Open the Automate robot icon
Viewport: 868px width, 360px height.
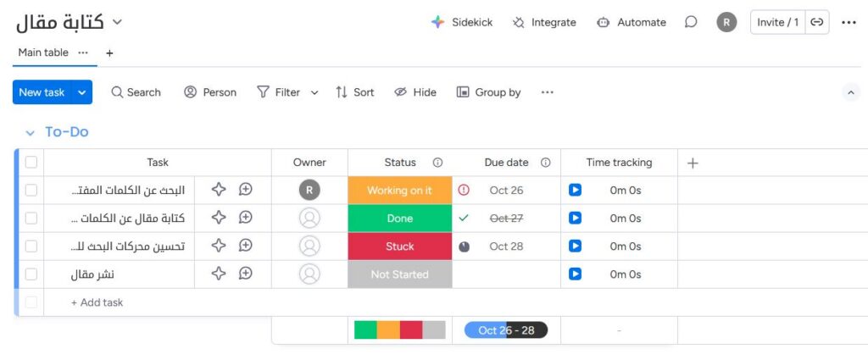pyautogui.click(x=603, y=22)
